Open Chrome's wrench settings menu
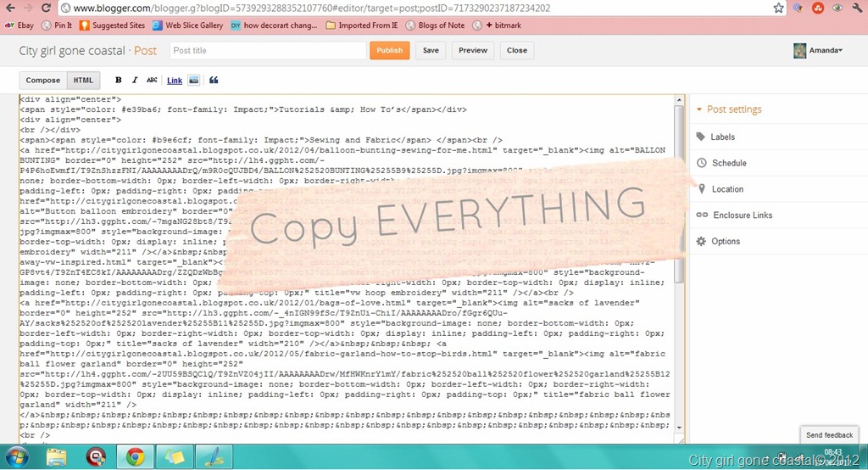The width and height of the screenshot is (868, 470). point(857,8)
